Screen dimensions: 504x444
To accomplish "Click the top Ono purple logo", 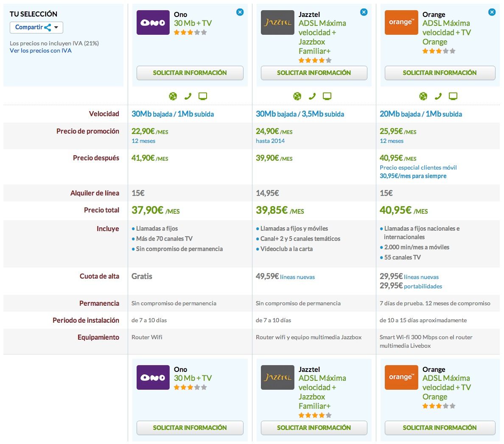I will [153, 22].
